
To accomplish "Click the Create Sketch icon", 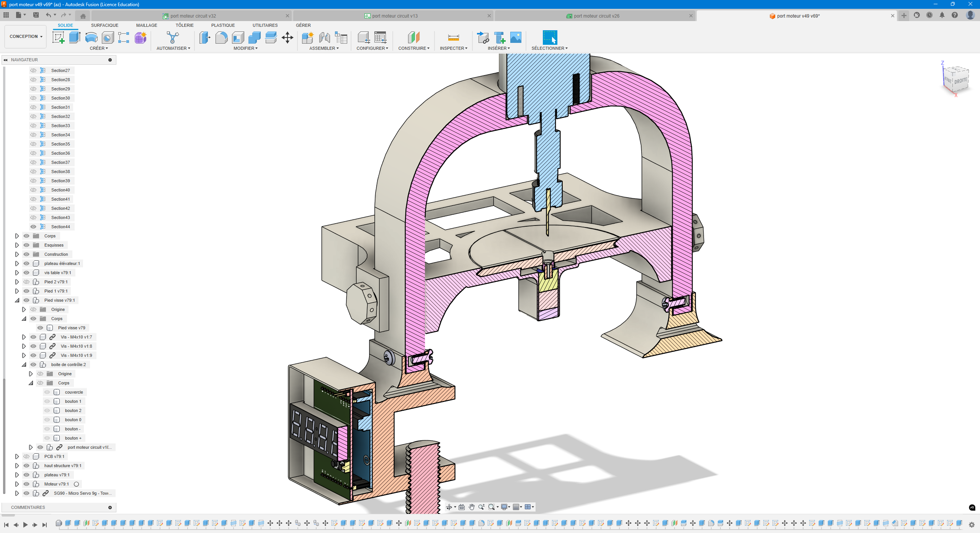I will click(58, 38).
